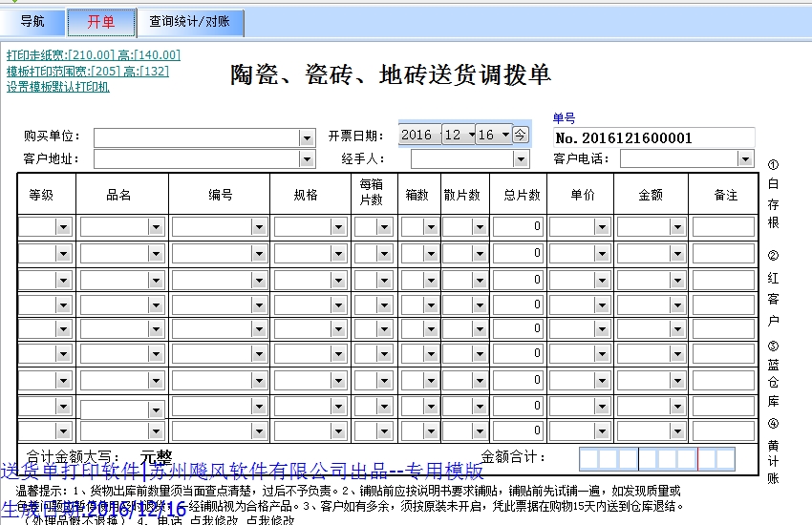Switch to the 导航 tab

coord(32,22)
